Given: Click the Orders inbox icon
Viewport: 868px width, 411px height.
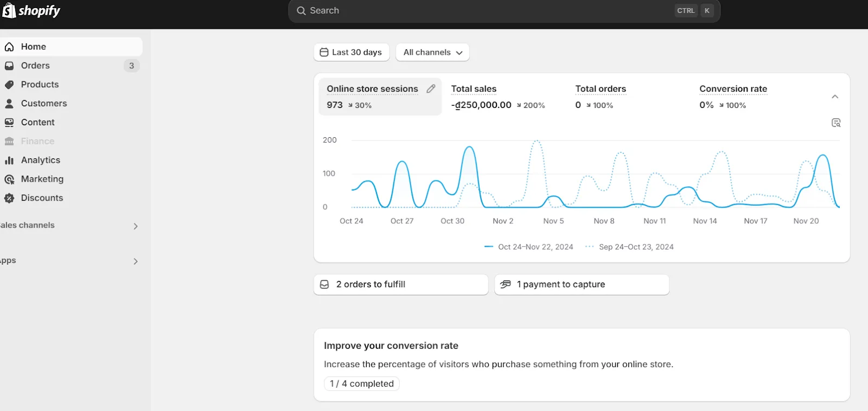Looking at the screenshot, I should tap(9, 66).
